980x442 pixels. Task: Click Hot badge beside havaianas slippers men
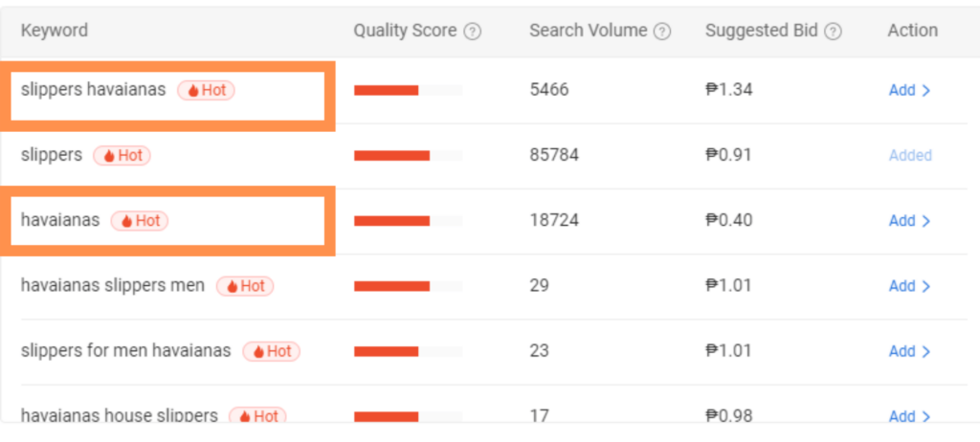[245, 286]
